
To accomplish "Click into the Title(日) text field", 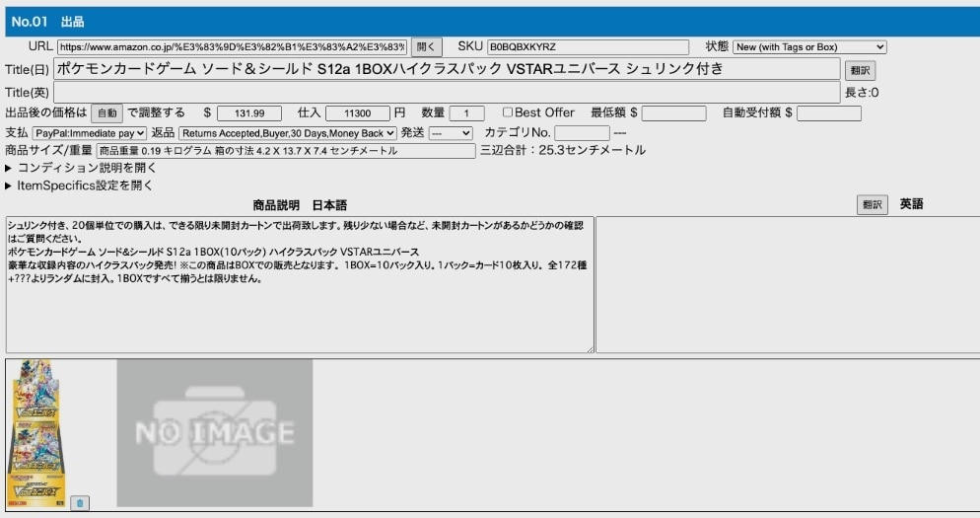I will (x=447, y=69).
